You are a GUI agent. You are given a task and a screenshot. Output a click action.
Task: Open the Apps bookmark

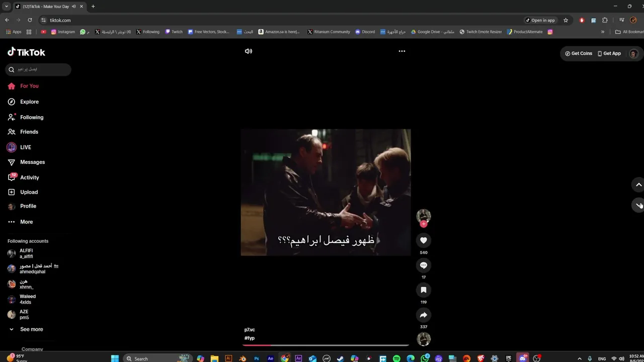[14, 32]
